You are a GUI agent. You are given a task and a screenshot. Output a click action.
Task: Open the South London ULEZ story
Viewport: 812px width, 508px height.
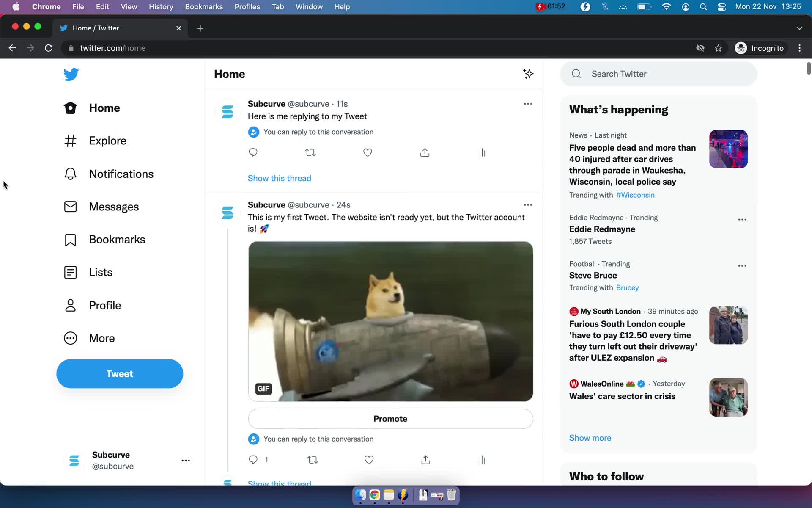coord(633,341)
